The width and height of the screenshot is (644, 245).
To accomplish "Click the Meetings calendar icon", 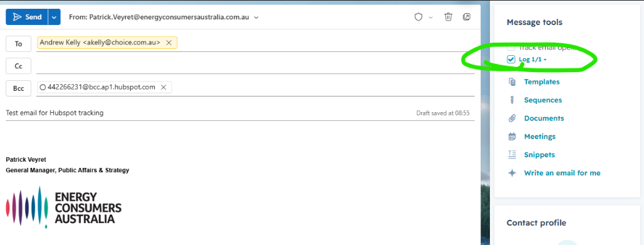I will (512, 137).
